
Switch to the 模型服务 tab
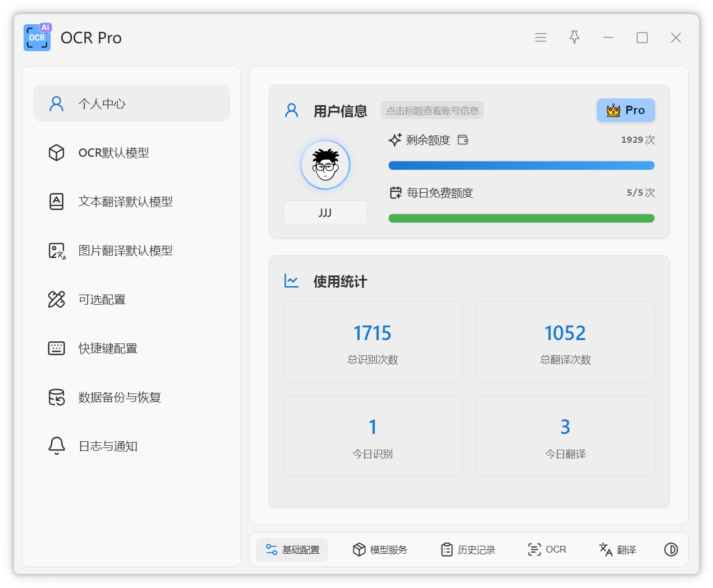380,550
